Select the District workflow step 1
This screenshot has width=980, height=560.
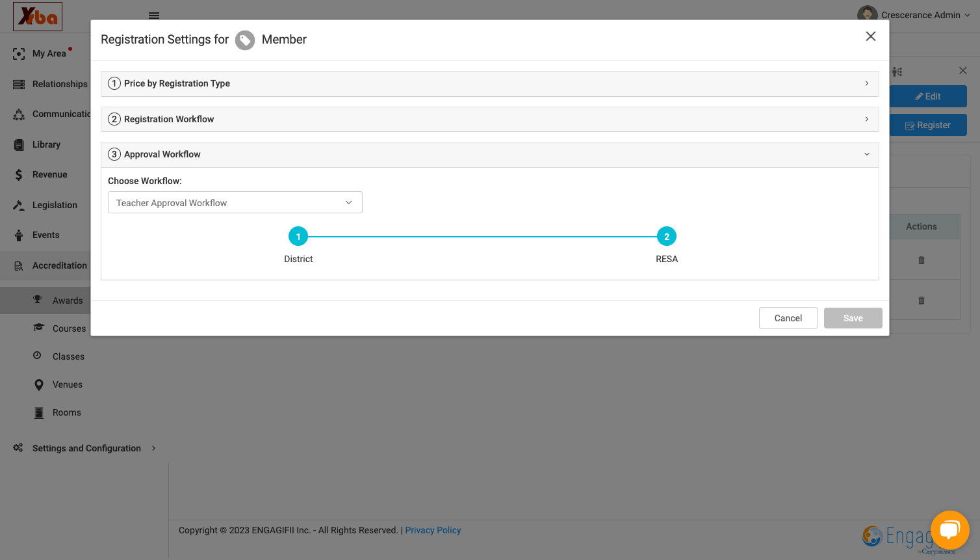click(x=298, y=237)
